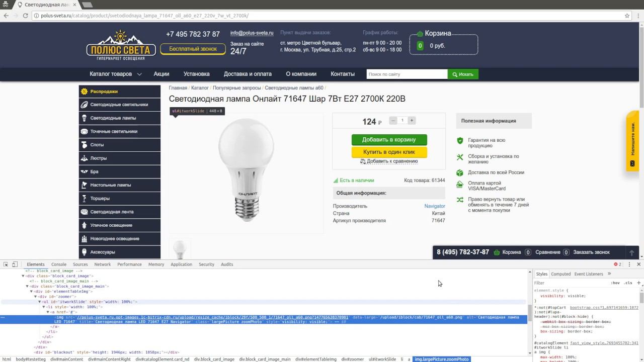The image size is (644, 362).
Task: Toggle the .cls class editor
Action: (628, 283)
